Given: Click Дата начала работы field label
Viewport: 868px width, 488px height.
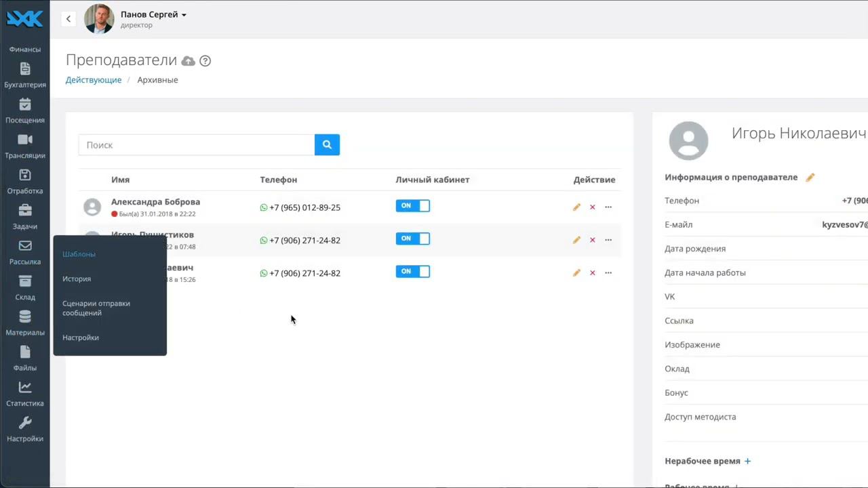Looking at the screenshot, I should [705, 272].
